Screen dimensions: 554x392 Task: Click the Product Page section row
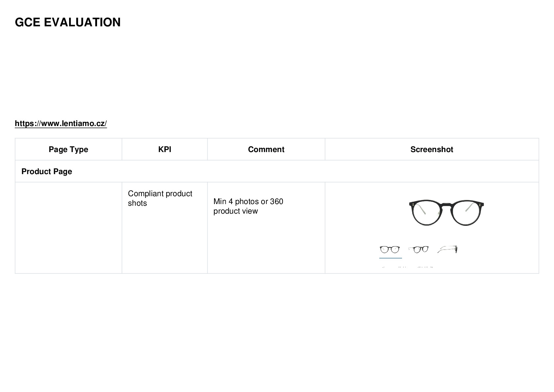click(277, 171)
